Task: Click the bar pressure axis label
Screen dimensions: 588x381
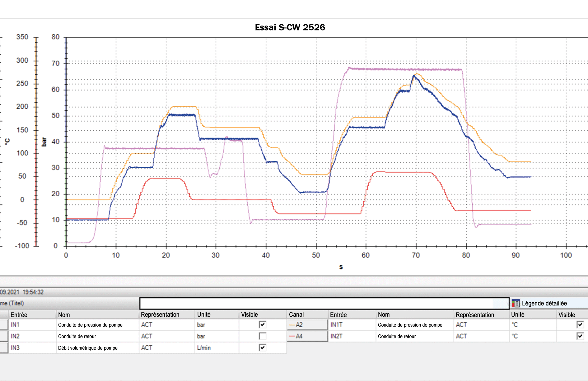Action: pyautogui.click(x=44, y=142)
